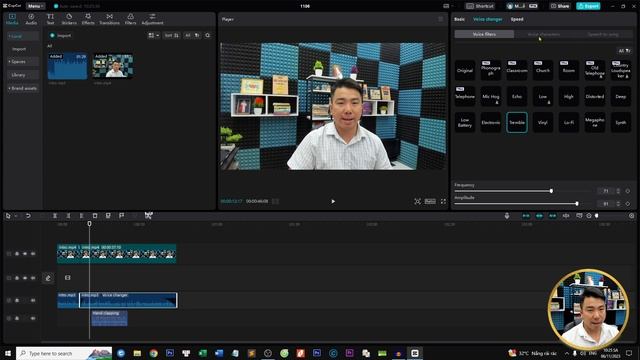
Task: Mute the Voice changer audio track
Action: coord(33,300)
